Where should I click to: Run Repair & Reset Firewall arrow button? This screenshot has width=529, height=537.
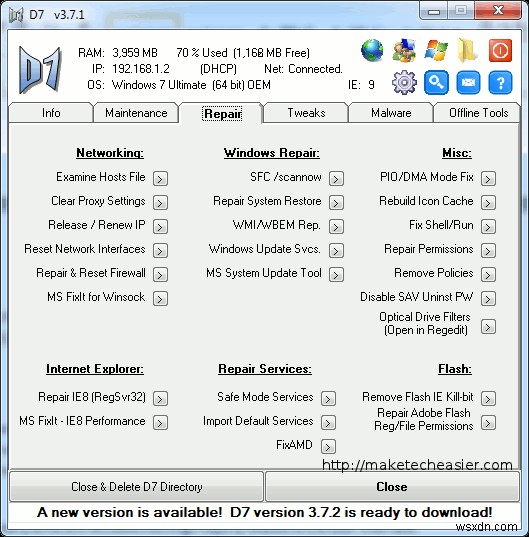pyautogui.click(x=160, y=274)
